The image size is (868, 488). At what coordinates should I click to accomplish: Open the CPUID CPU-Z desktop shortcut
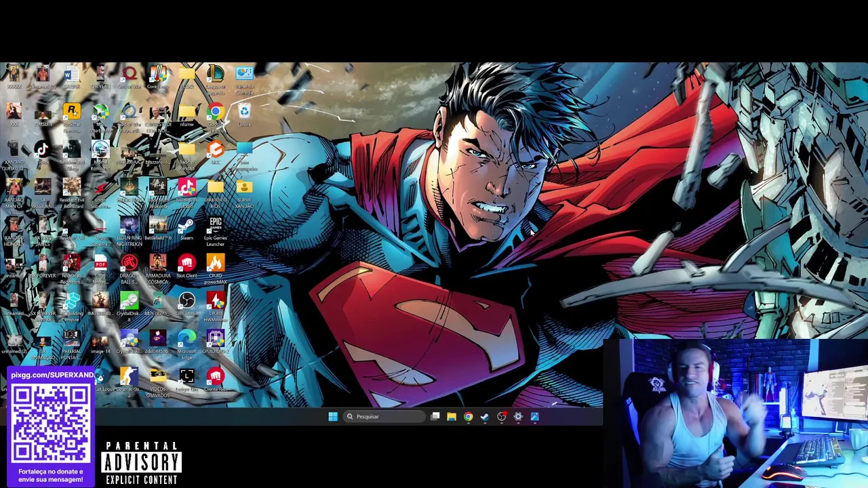point(216,342)
